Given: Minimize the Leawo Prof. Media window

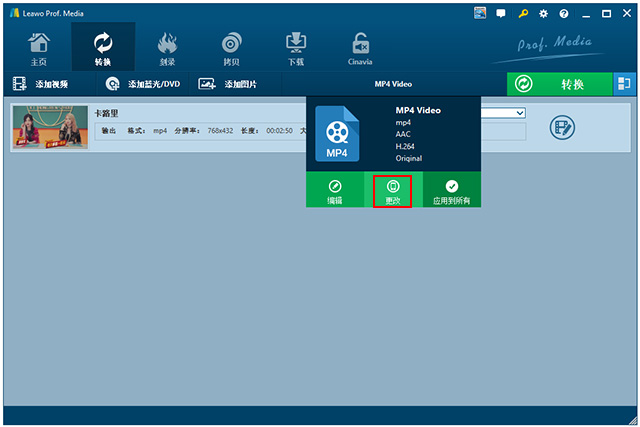Looking at the screenshot, I should click(586, 14).
